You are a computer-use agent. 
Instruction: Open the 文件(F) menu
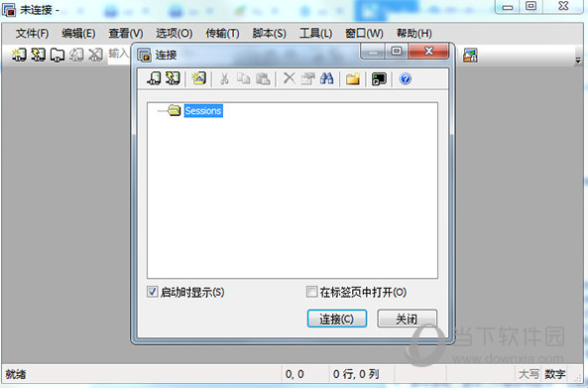coord(32,34)
